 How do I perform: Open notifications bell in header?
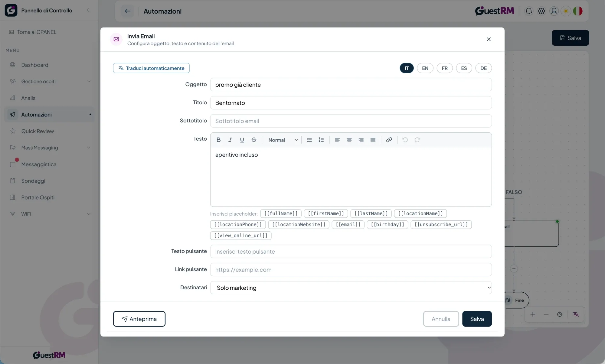(x=528, y=11)
